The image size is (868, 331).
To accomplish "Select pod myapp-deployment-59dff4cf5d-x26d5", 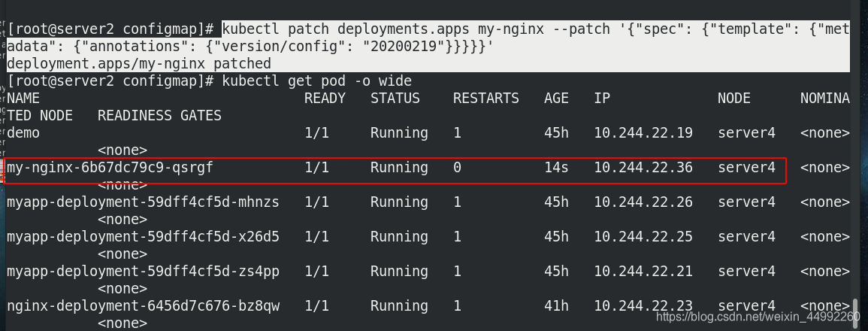I will pos(143,237).
